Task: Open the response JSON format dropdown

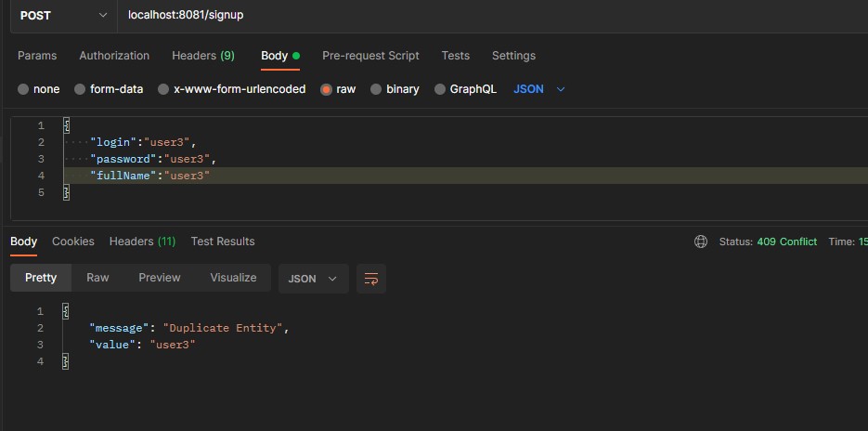Action: tap(314, 279)
